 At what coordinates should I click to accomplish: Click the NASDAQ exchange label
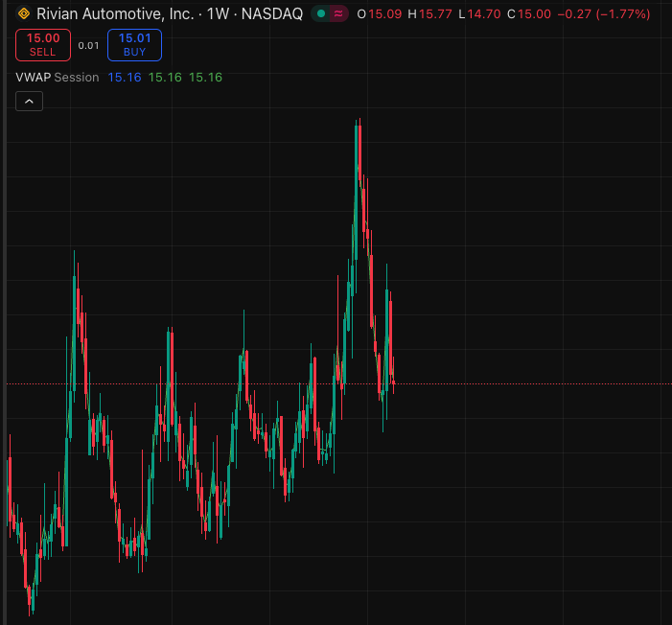click(x=271, y=14)
